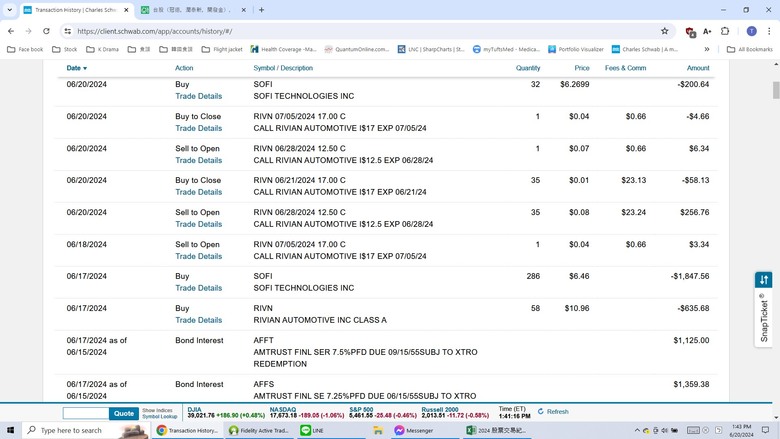
Task: Open the red shield extension icon
Action: (x=690, y=31)
